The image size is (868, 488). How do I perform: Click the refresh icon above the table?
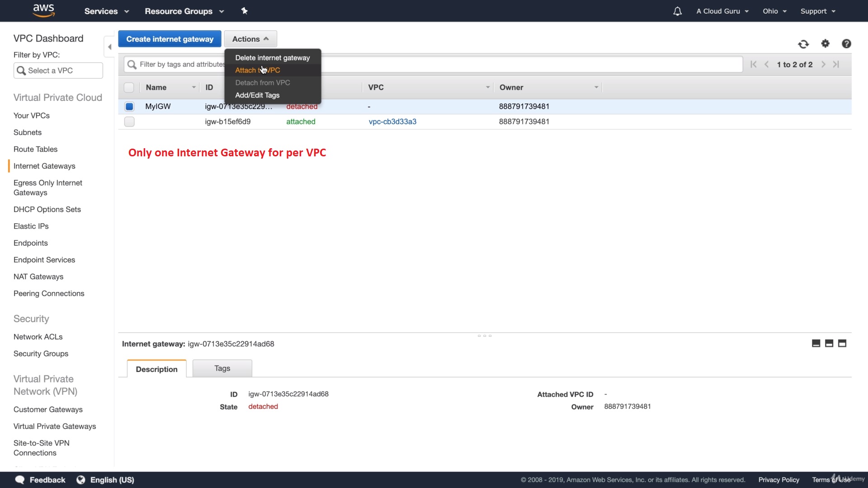[x=803, y=44]
